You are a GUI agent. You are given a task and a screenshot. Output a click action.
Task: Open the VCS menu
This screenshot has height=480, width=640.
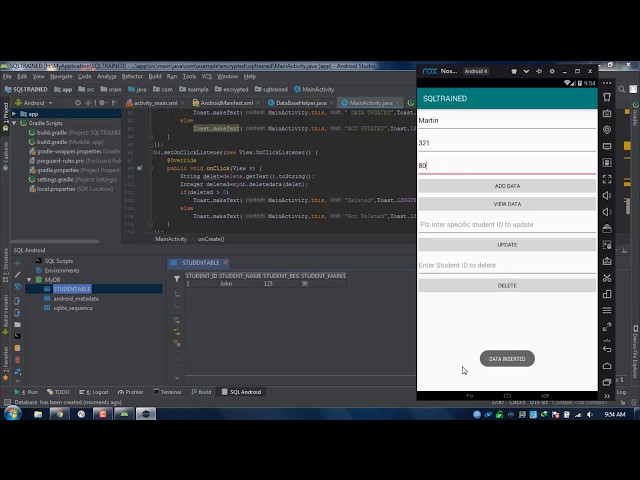click(x=207, y=76)
